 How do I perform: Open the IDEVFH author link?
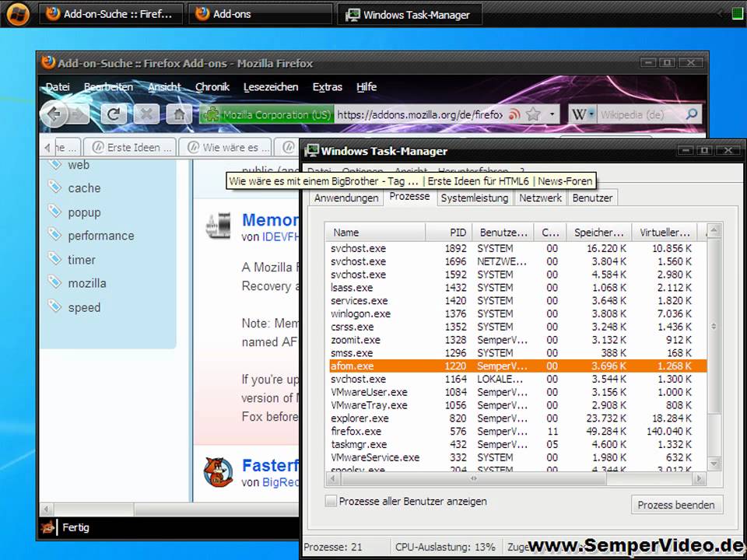(x=281, y=236)
